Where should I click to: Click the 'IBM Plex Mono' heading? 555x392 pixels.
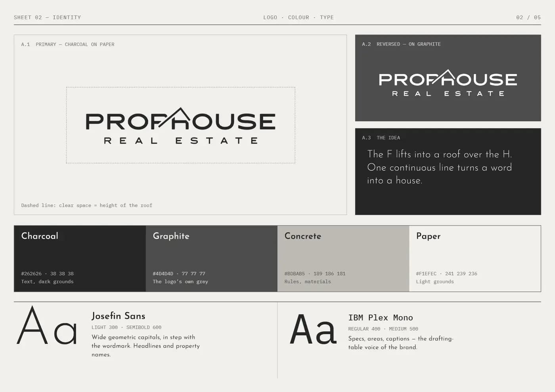point(381,317)
